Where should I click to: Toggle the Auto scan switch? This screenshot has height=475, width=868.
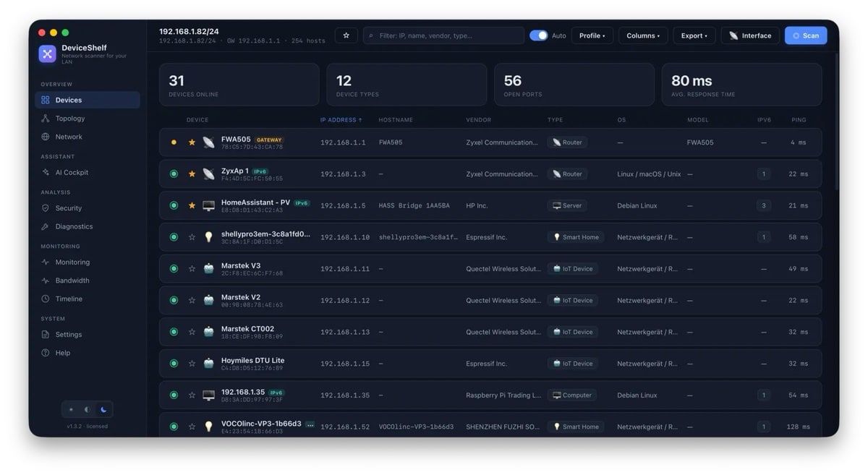coord(538,35)
